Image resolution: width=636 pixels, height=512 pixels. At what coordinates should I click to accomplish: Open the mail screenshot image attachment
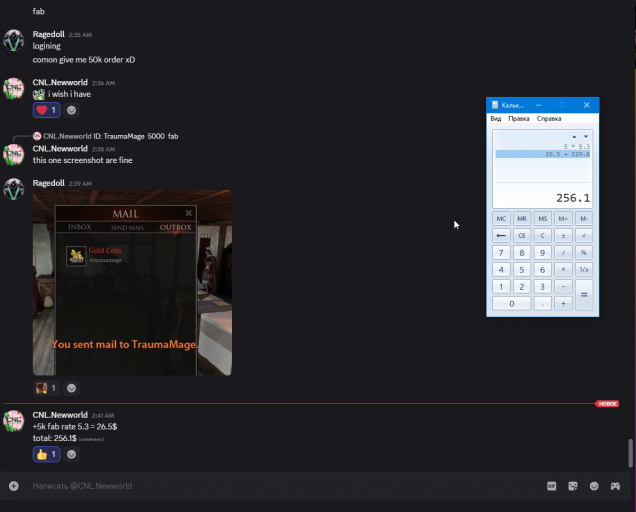(x=132, y=283)
